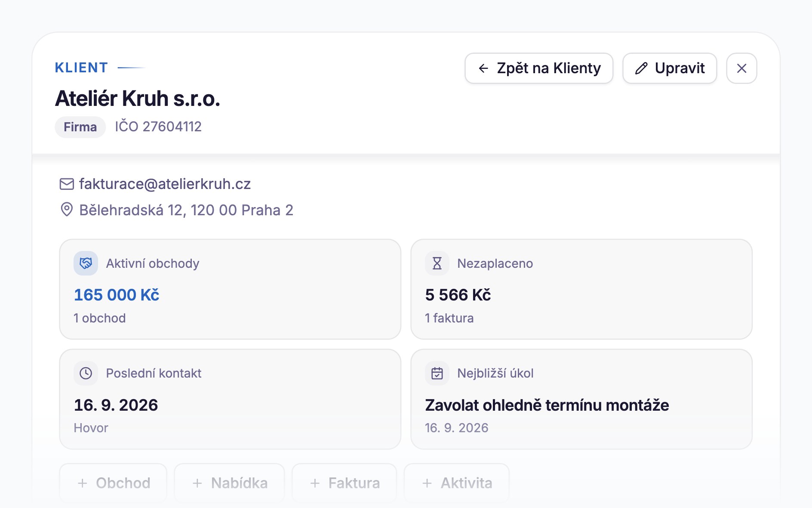Add a new Obchod
The width and height of the screenshot is (812, 508).
tap(113, 483)
